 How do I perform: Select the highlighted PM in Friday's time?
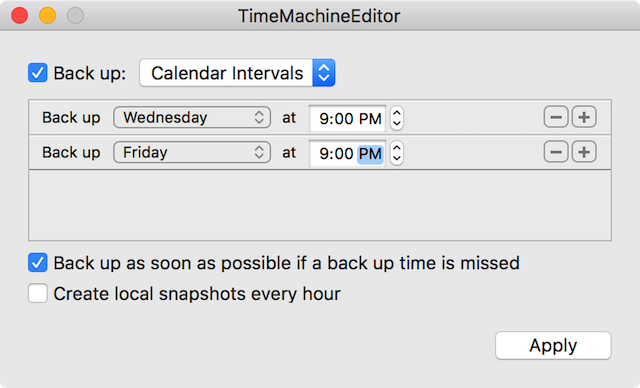[x=370, y=154]
